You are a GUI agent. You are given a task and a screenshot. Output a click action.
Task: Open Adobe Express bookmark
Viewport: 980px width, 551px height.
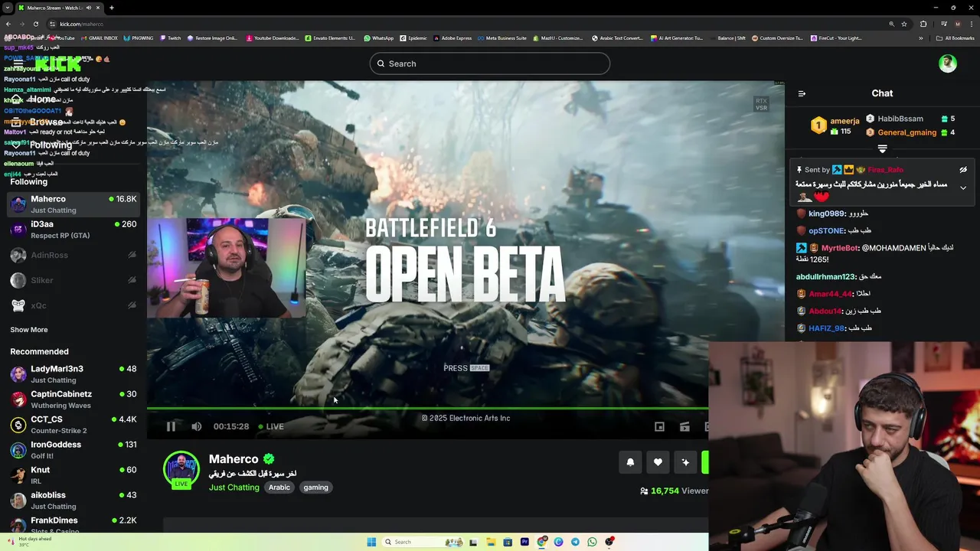452,38
